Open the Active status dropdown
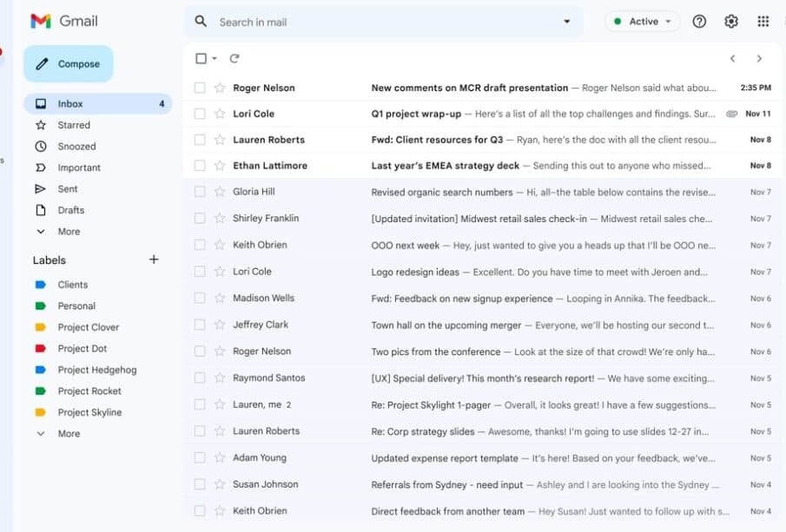Viewport: 786px width, 532px height. coord(642,22)
